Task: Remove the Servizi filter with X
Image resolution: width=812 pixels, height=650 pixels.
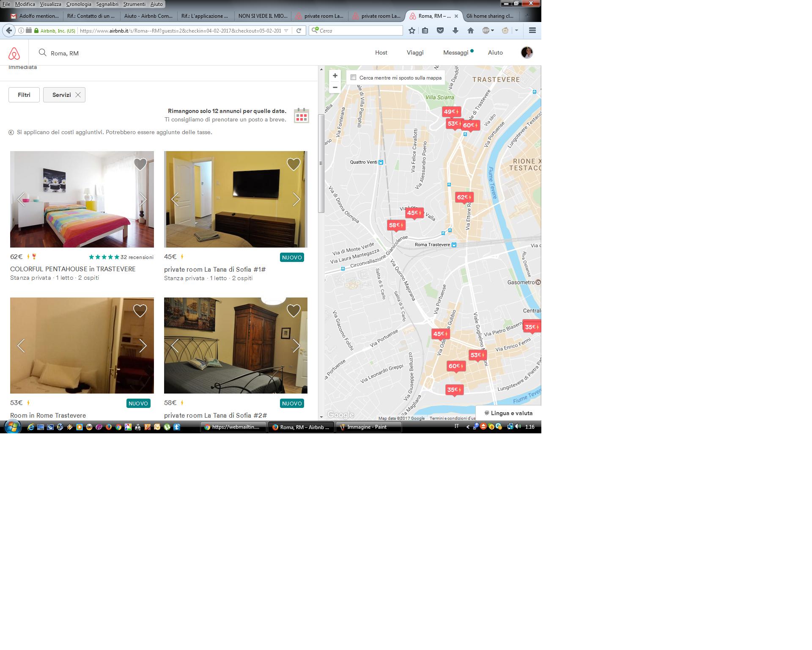Action: 78,95
